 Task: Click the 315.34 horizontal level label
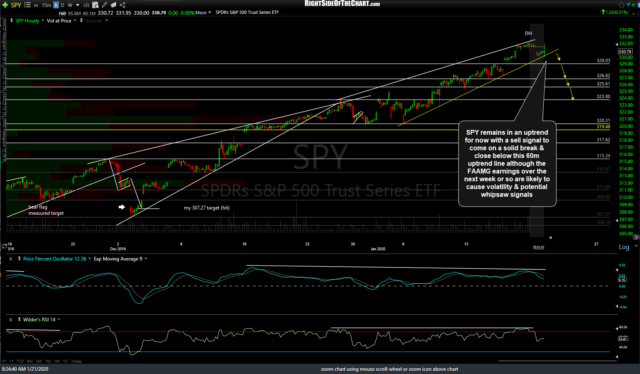pos(603,156)
